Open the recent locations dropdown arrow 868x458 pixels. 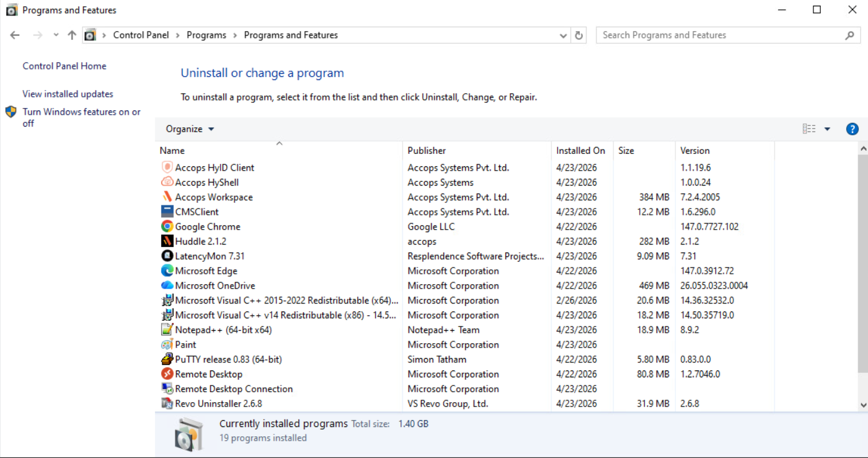[x=56, y=35]
